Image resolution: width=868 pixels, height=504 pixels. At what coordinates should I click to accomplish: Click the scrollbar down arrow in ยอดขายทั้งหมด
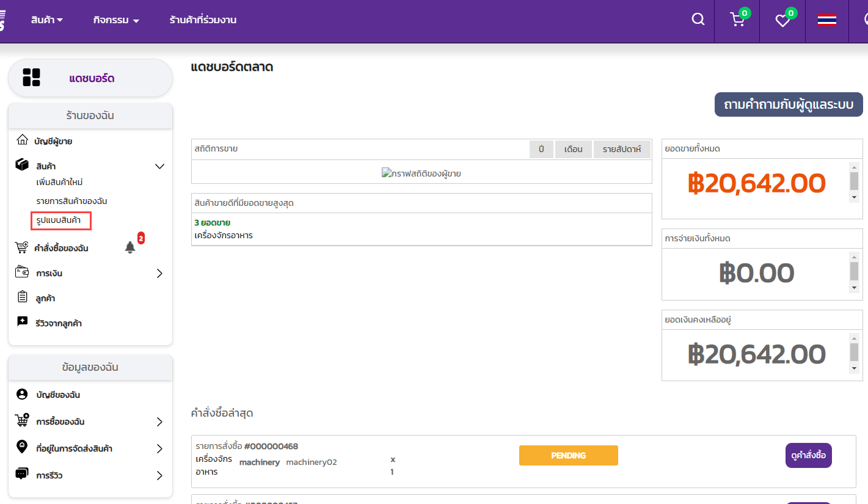[x=854, y=197]
